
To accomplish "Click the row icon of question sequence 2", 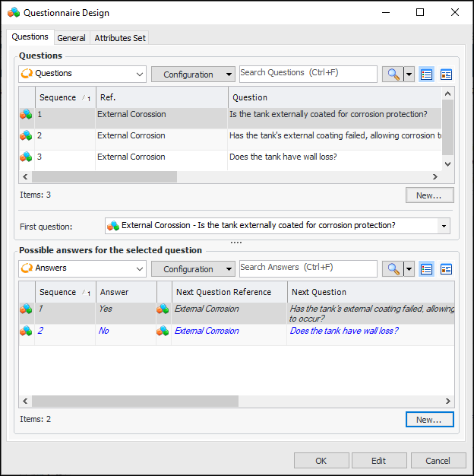I will click(x=27, y=136).
